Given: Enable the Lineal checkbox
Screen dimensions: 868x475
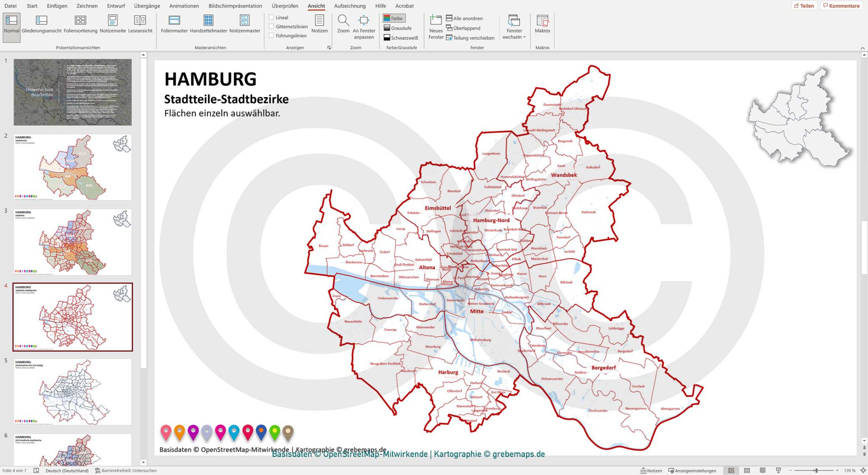Looking at the screenshot, I should pyautogui.click(x=272, y=17).
